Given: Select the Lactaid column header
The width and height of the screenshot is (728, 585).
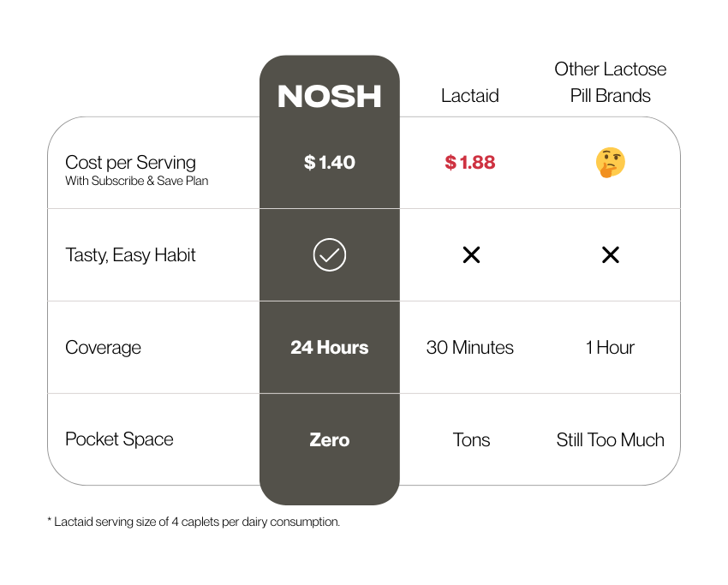Looking at the screenshot, I should 469,96.
